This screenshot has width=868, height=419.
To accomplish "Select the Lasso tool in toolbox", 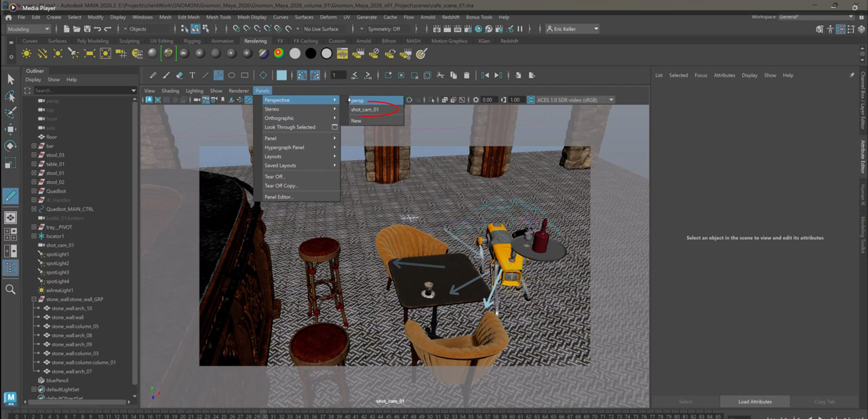I will click(x=10, y=96).
